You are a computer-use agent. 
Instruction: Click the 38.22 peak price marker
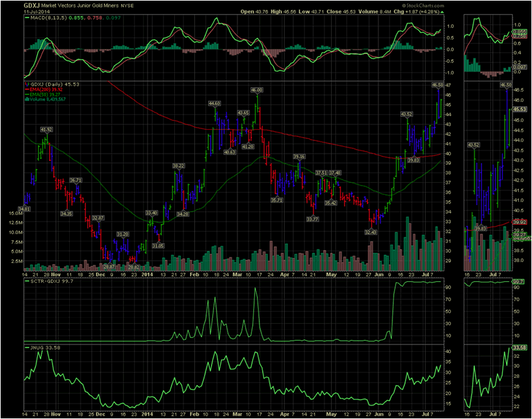(x=178, y=166)
